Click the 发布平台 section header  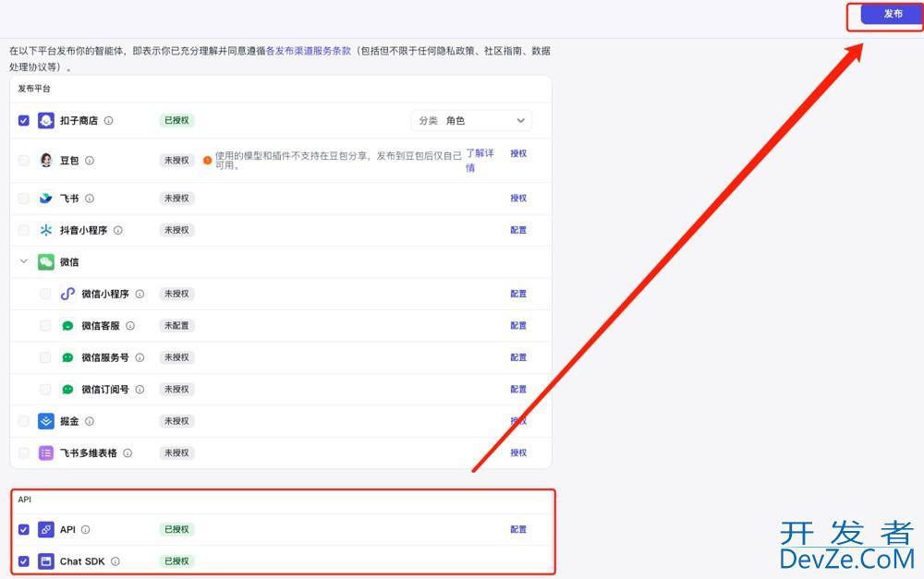pyautogui.click(x=34, y=89)
